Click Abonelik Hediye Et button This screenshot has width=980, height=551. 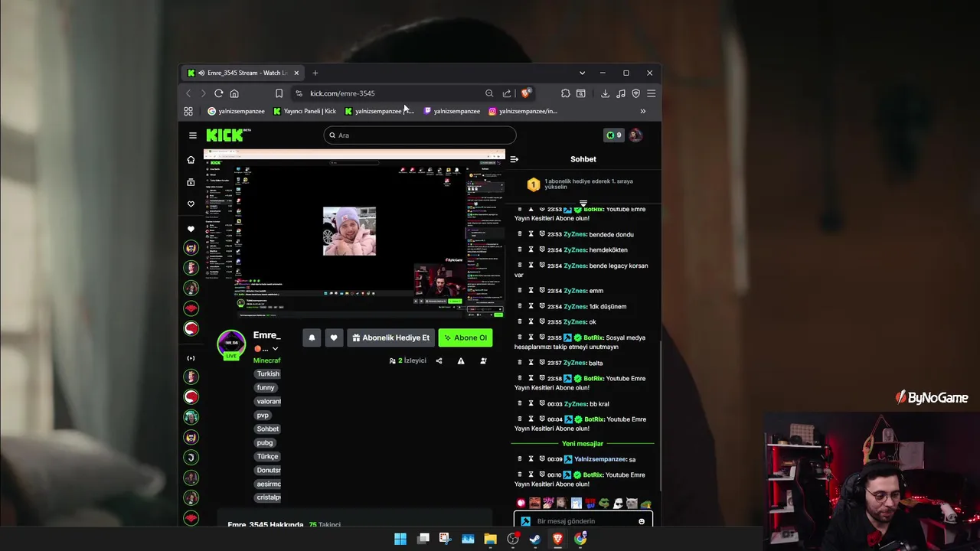click(390, 337)
